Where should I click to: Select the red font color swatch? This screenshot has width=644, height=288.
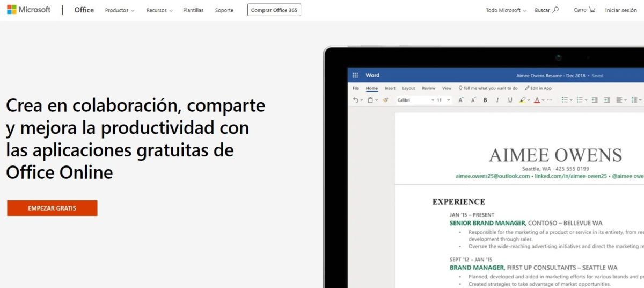click(536, 100)
